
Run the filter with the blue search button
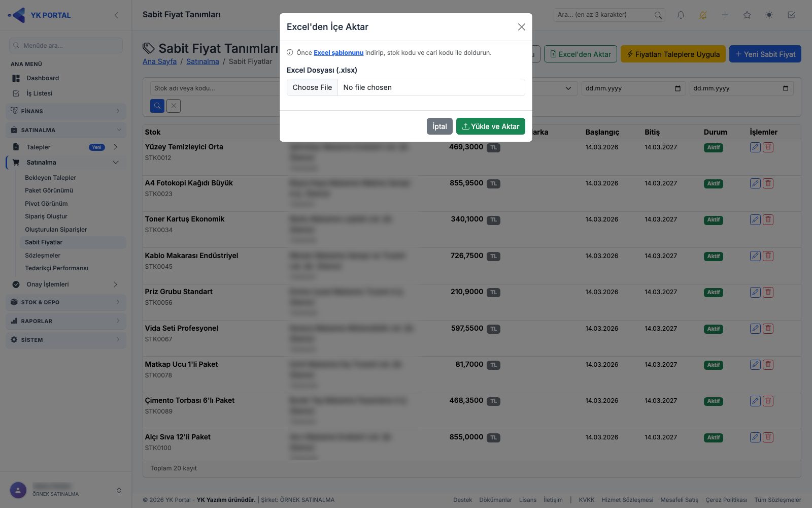(157, 106)
